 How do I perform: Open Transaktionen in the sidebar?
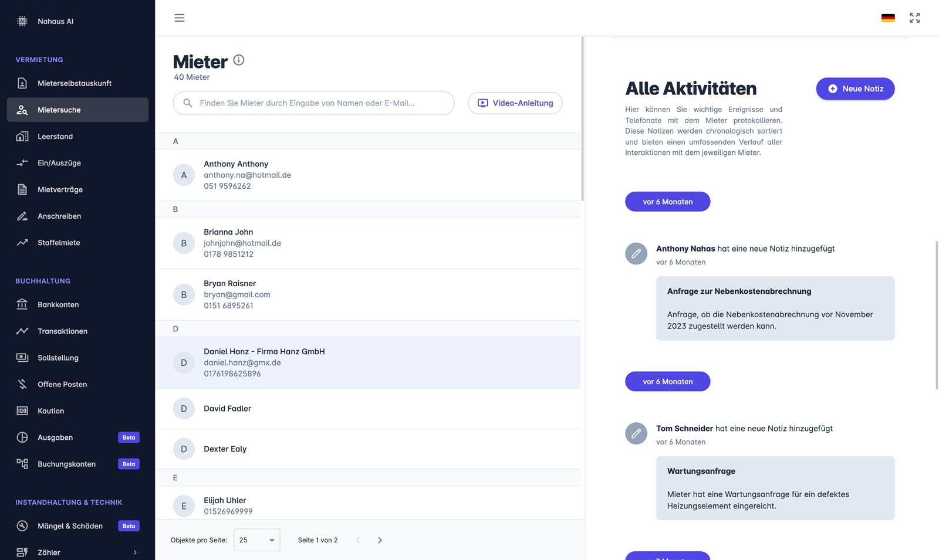[62, 331]
